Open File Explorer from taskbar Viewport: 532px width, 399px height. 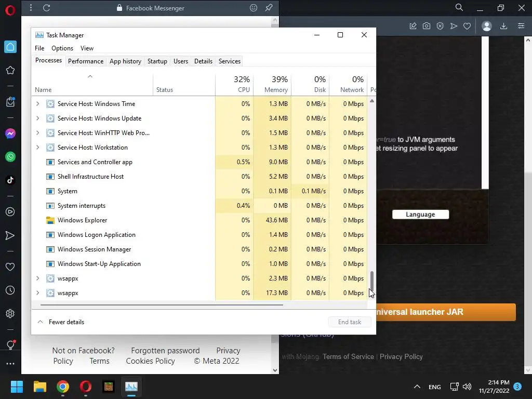(x=39, y=387)
